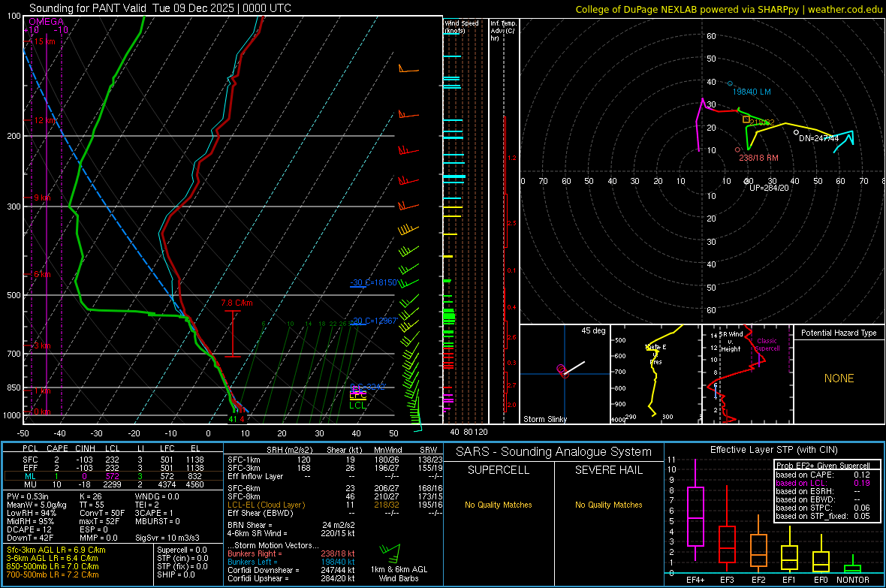Click the Bunkers right-mover circle marker on hodograph
This screenshot has width=886, height=588.
[737, 150]
